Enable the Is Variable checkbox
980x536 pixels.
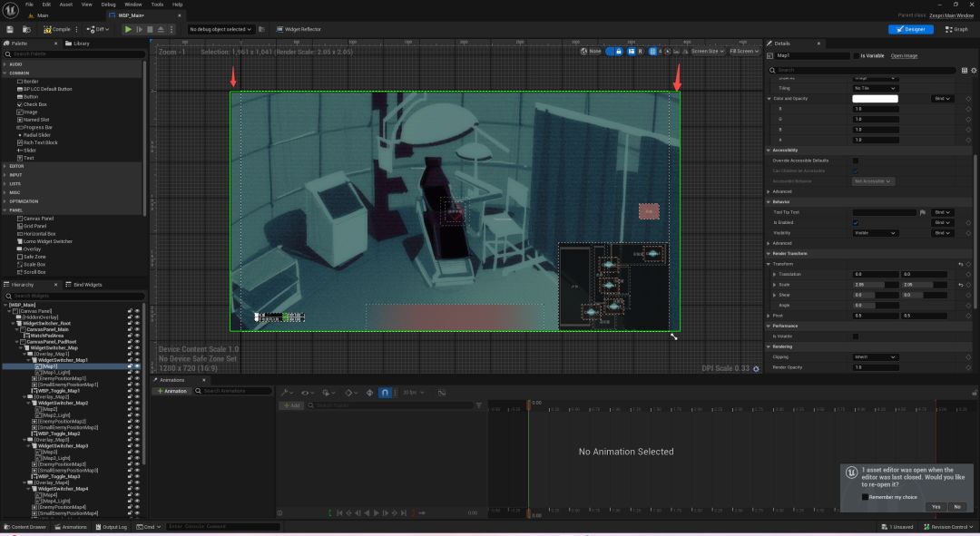pos(857,55)
